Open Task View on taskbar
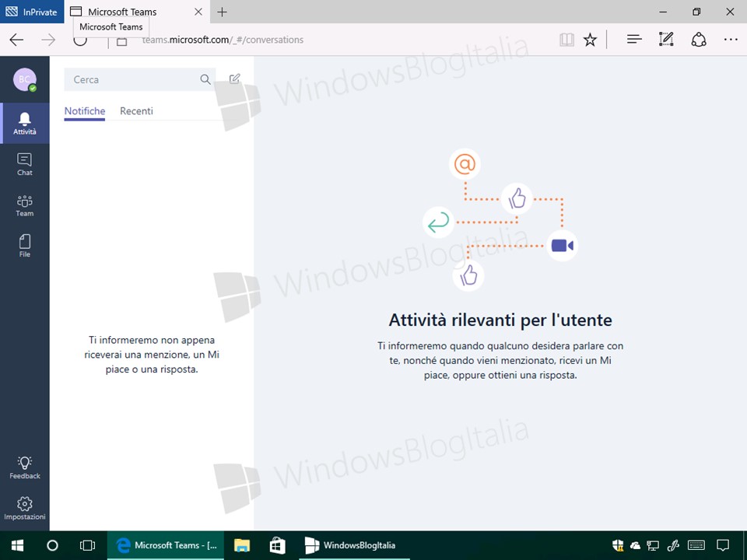 [88, 545]
